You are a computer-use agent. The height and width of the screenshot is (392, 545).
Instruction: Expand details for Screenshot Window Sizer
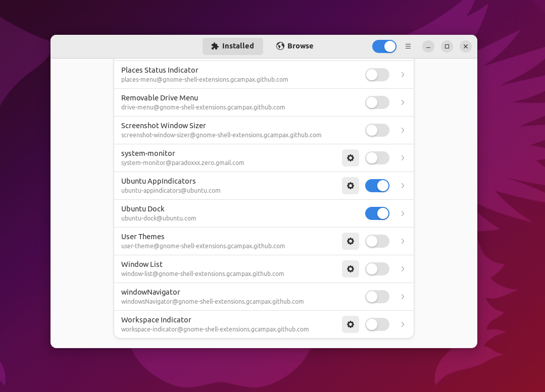(403, 130)
